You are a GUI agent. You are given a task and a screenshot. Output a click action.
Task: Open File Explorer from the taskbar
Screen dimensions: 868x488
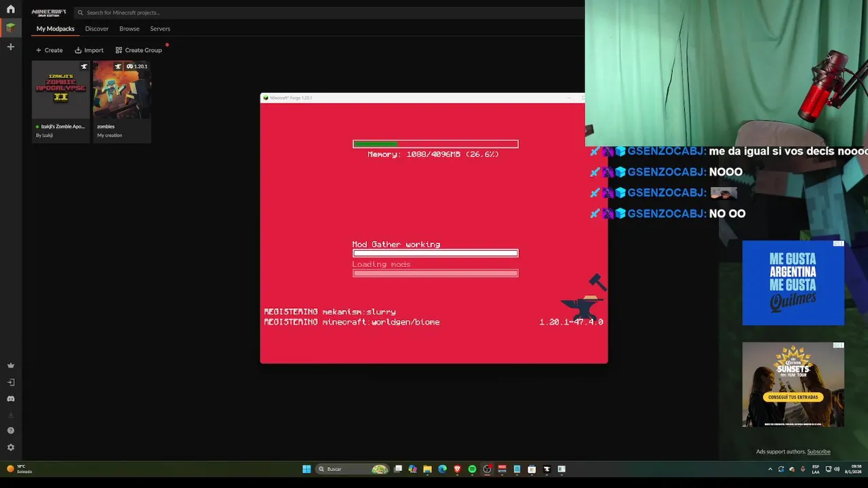tap(427, 469)
